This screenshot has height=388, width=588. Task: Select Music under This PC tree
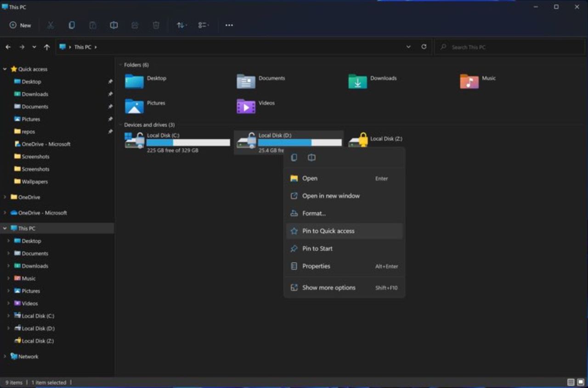point(28,278)
